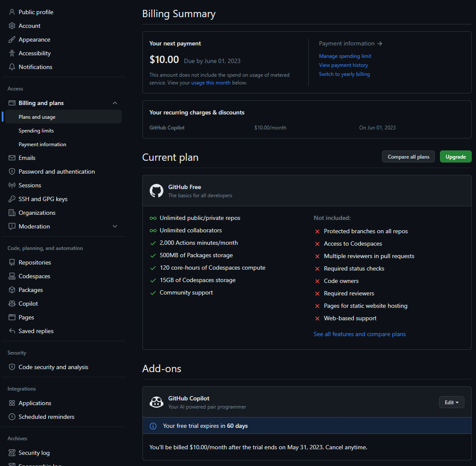Click the Moderation report icon
This screenshot has height=466, width=476.
pyautogui.click(x=12, y=226)
